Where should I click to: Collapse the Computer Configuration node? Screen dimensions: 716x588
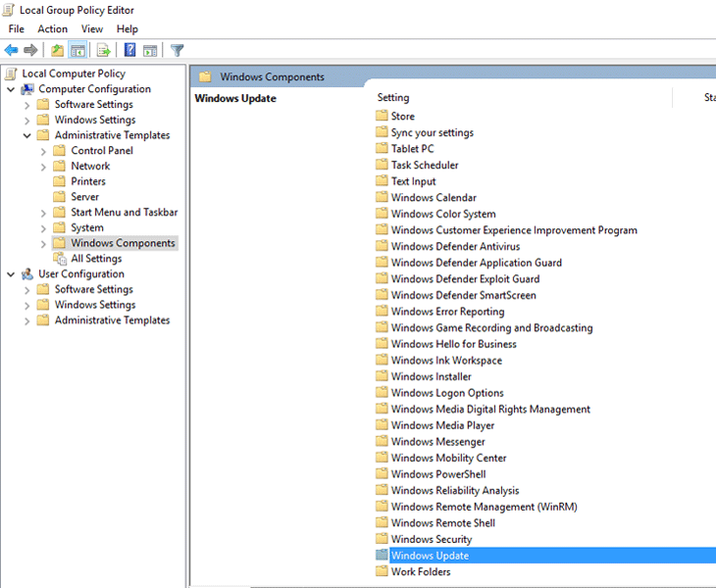[x=11, y=89]
